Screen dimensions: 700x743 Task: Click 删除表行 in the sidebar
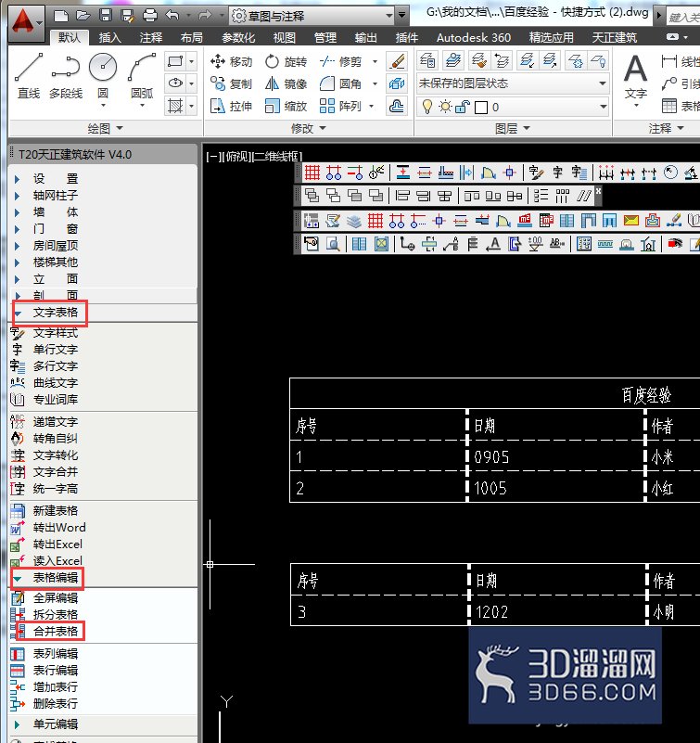click(56, 704)
